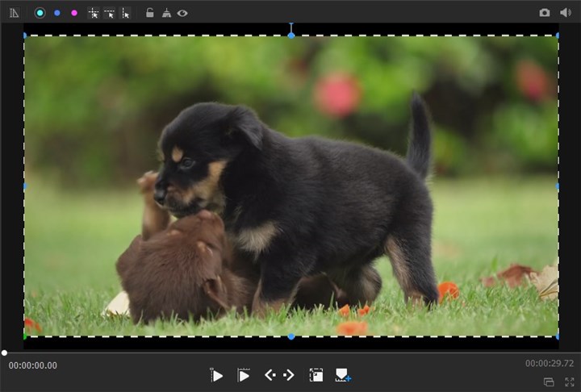Click the selection cursor tool with top line
The height and width of the screenshot is (392, 581).
click(x=109, y=13)
